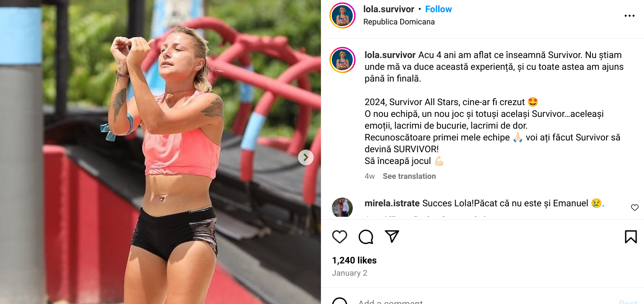Viewport: 644px width, 304px height.
Task: Click the mirela.istrate username
Action: click(392, 203)
